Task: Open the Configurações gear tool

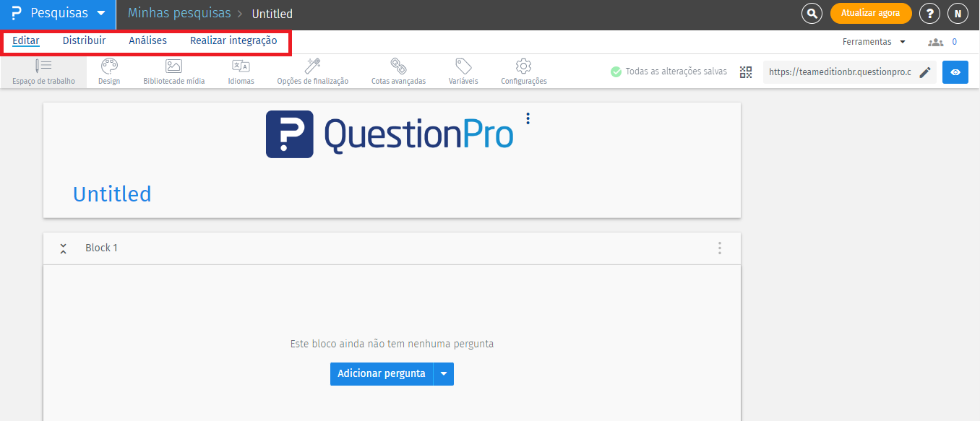Action: tap(524, 71)
